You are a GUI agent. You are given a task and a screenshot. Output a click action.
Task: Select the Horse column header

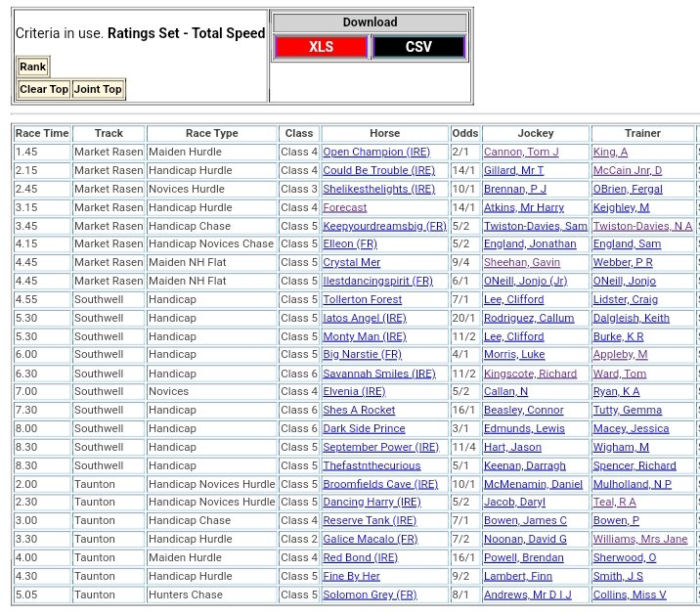tap(384, 134)
